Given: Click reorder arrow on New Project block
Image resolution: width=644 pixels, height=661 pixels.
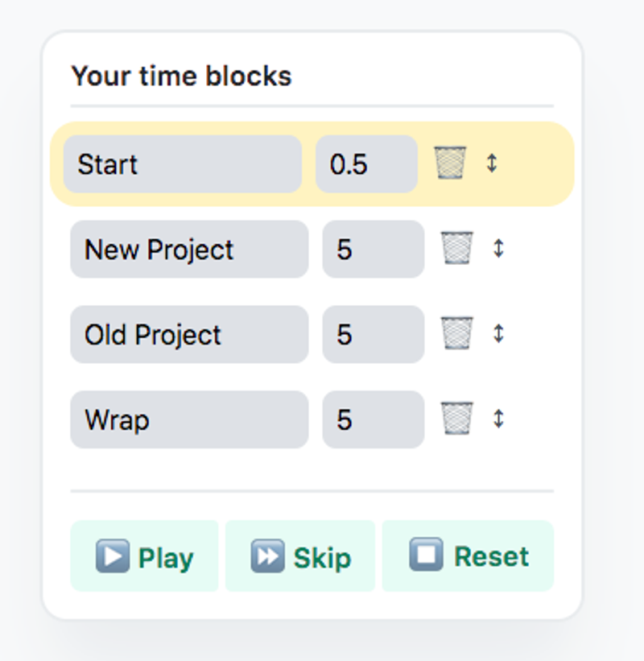Looking at the screenshot, I should (x=498, y=249).
